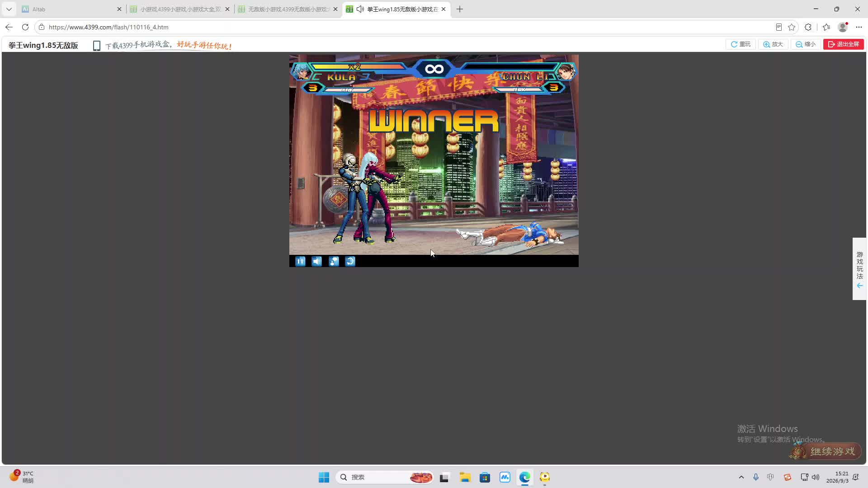Open the Sogou input method tray icon
Viewport: 868px width, 488px height.
pos(788,477)
